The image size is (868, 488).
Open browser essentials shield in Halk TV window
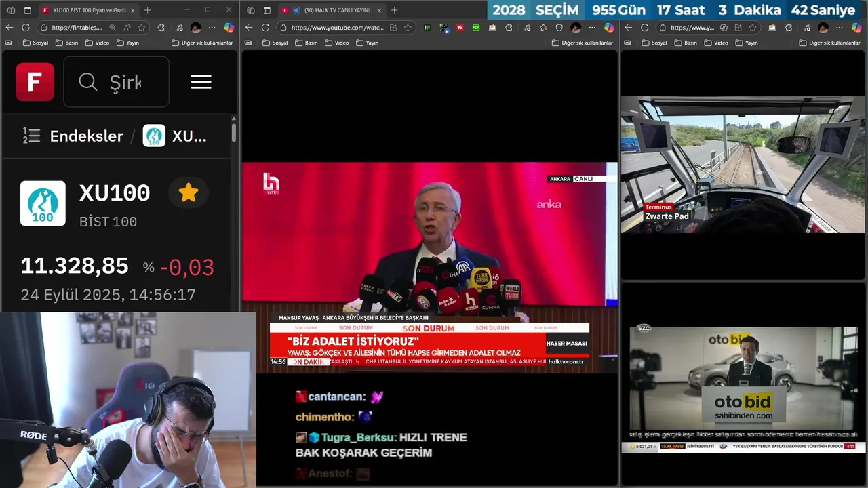point(559,28)
